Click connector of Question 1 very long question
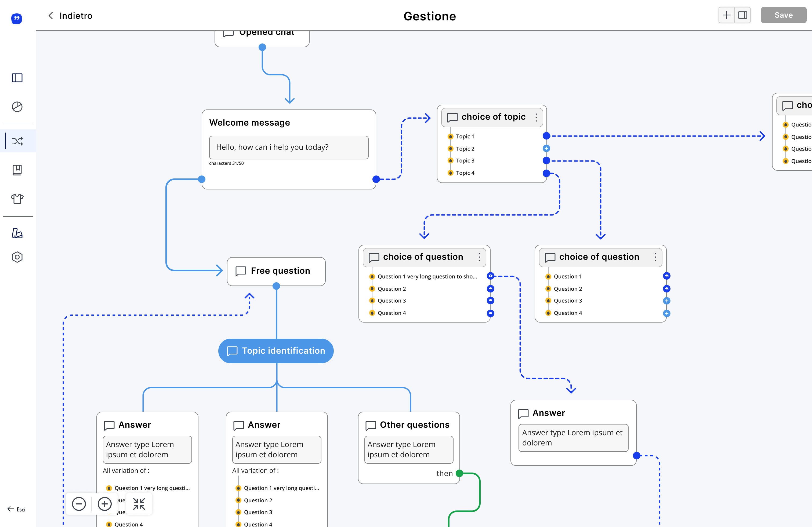Viewport: 812px width, 527px height. [x=491, y=276]
